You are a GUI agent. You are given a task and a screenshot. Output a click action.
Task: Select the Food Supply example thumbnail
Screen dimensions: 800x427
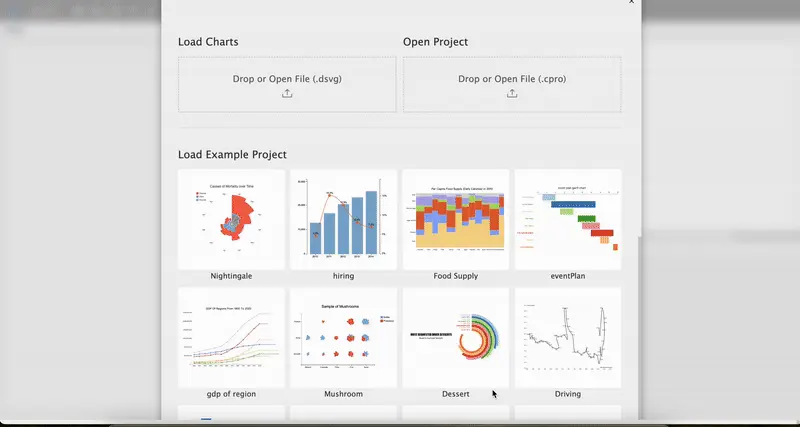[455, 218]
